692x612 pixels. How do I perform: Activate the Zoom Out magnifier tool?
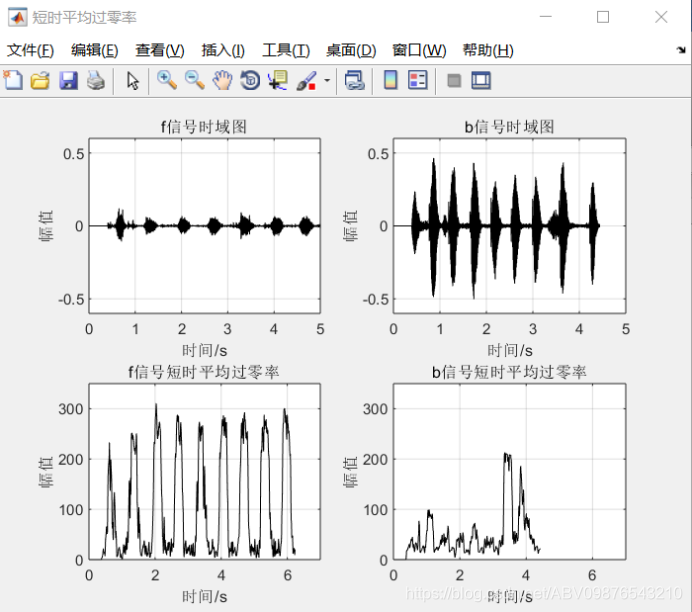point(195,80)
